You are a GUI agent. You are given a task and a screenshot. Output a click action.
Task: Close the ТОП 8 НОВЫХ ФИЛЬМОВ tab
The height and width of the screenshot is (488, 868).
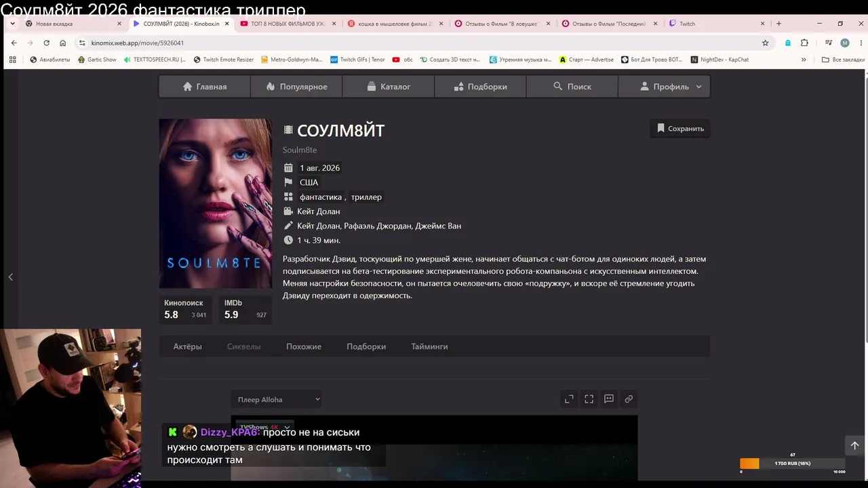(334, 24)
